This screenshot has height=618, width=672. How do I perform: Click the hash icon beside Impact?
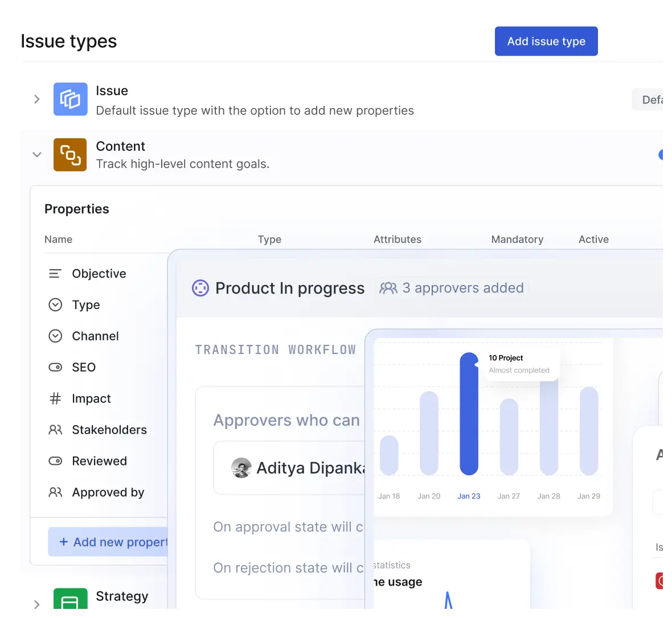pyautogui.click(x=55, y=399)
